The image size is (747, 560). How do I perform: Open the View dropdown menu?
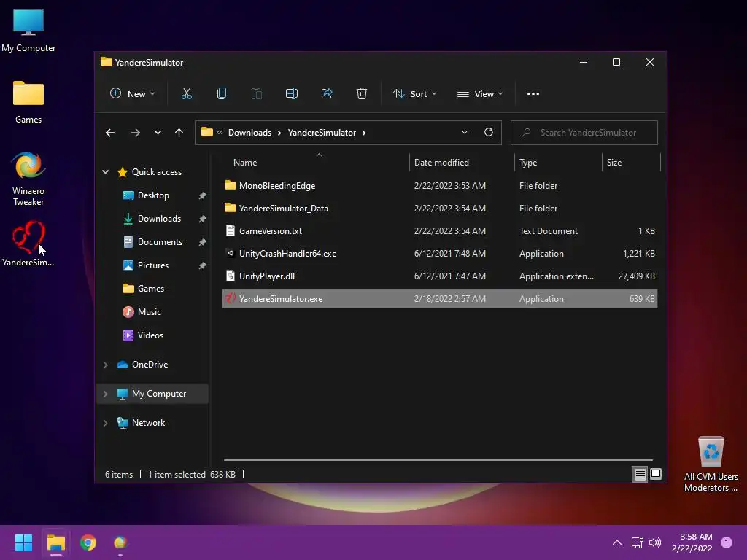coord(480,94)
